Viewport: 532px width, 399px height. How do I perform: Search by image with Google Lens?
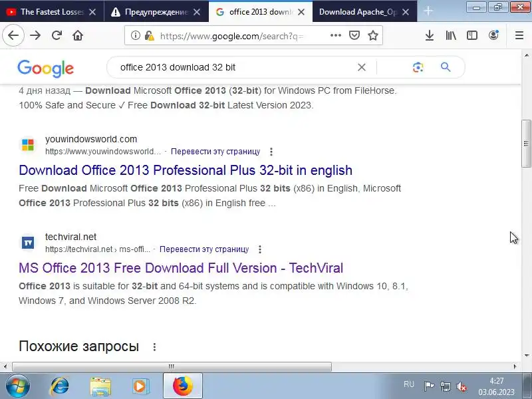tap(418, 67)
